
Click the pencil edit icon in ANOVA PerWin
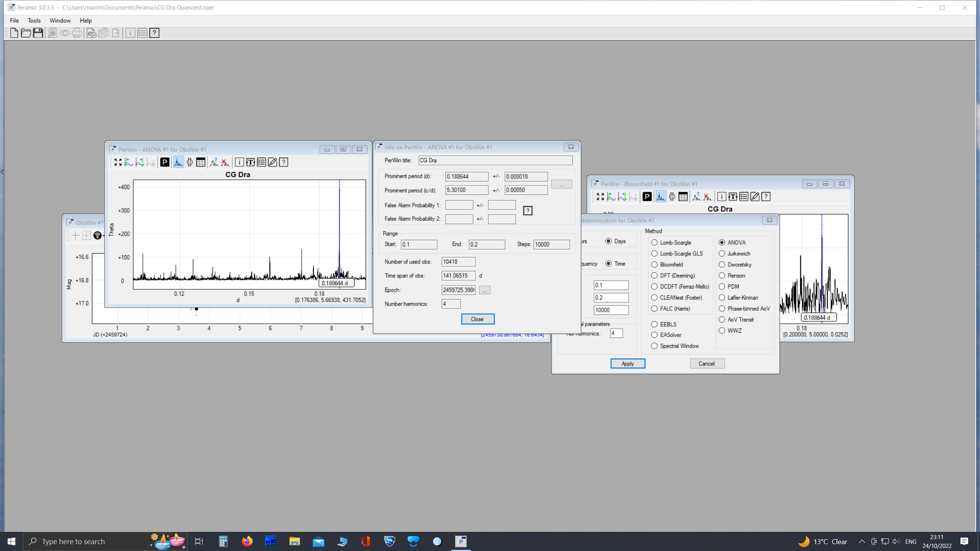[273, 162]
